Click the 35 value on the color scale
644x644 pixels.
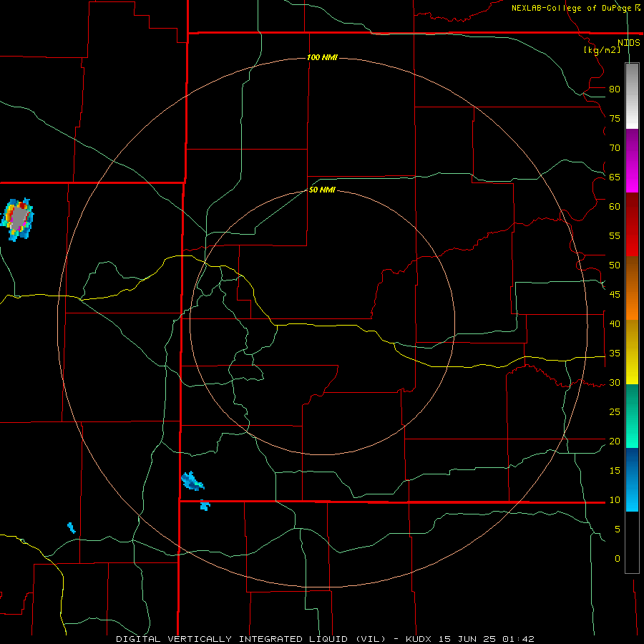615,353
